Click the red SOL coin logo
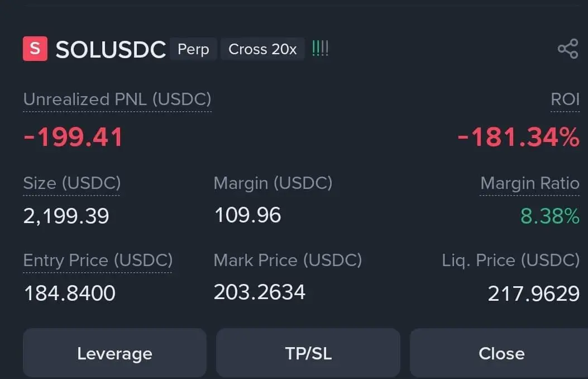 35,49
